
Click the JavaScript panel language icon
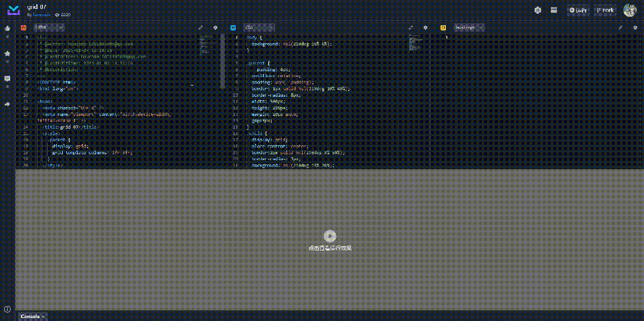click(x=443, y=27)
